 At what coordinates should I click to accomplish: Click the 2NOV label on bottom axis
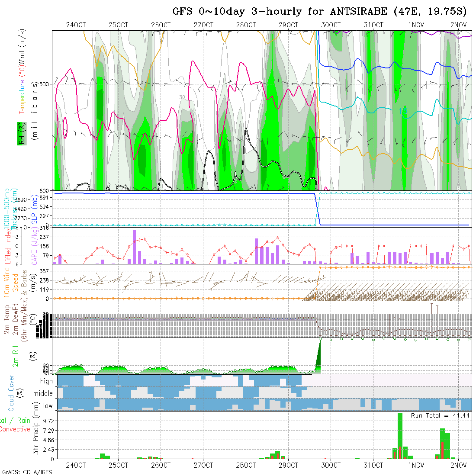458,465
